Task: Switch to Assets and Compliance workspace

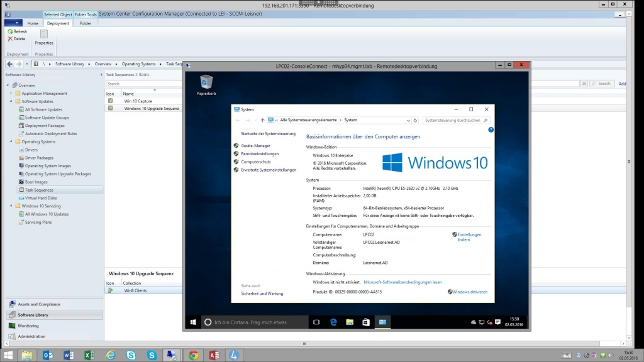Action: click(54, 304)
